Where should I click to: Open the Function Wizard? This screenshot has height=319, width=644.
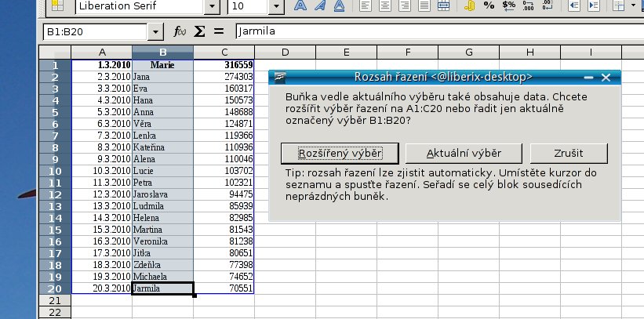180,31
